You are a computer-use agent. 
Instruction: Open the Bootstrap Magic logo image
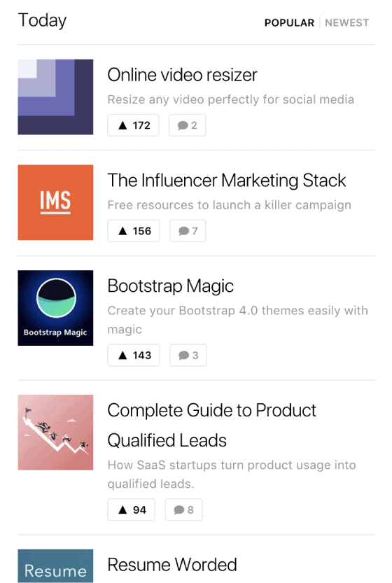55,308
